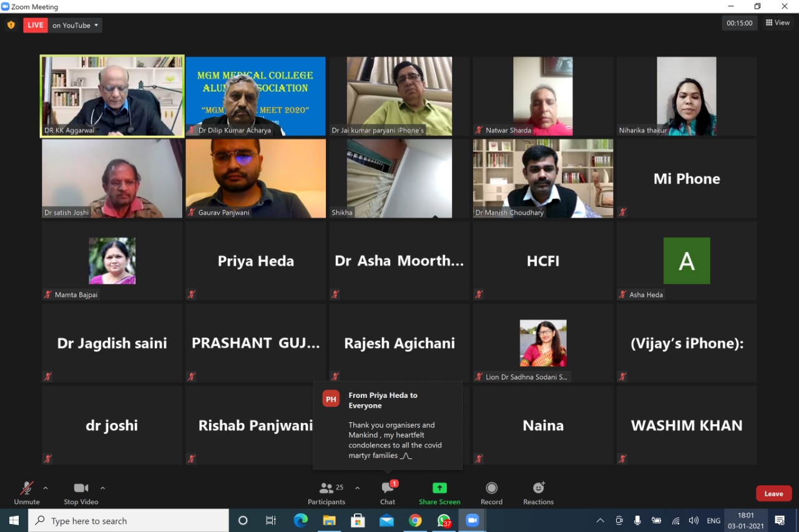Click Asha Heda green A avatar
The width and height of the screenshot is (799, 532).
click(687, 261)
